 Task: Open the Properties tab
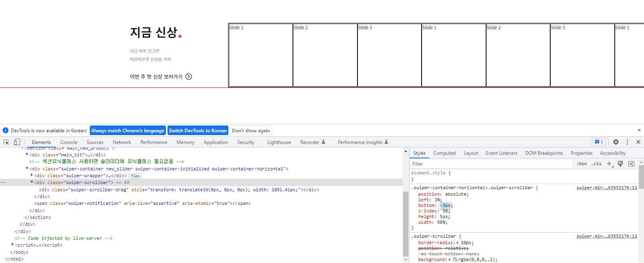(x=581, y=153)
